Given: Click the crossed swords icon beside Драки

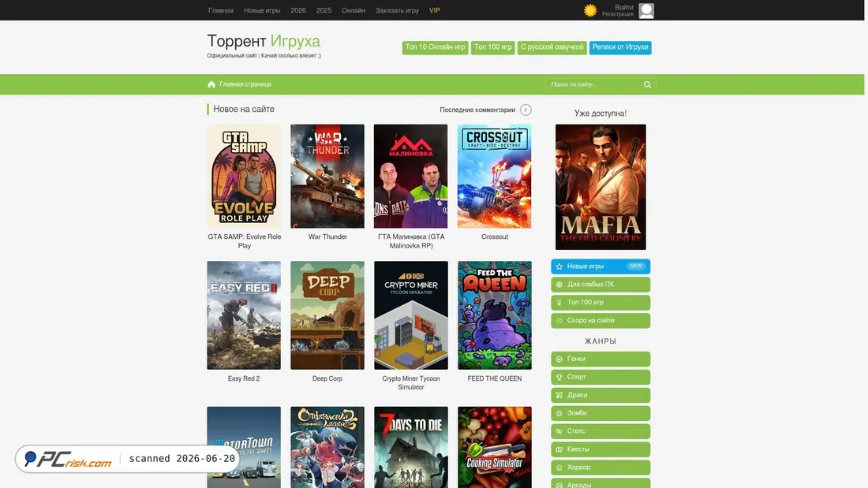Looking at the screenshot, I should point(559,395).
